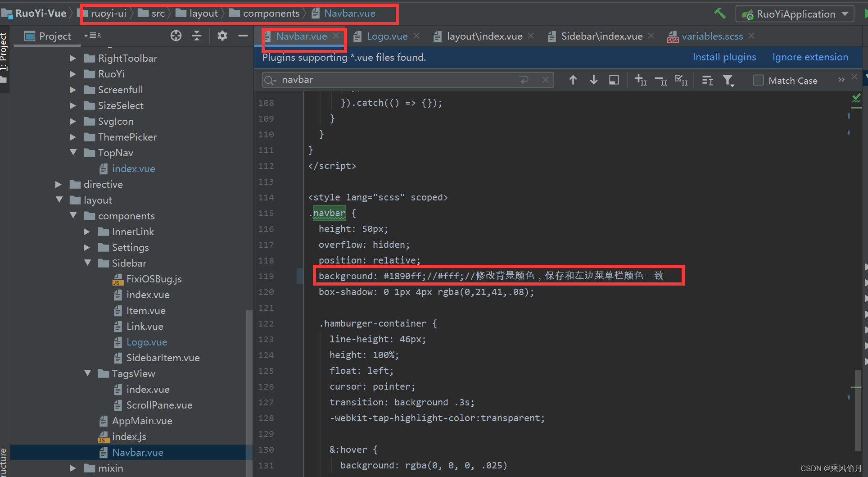This screenshot has height=477, width=868.
Task: Open Logo.vue from the Sidebar folder
Action: (x=140, y=342)
